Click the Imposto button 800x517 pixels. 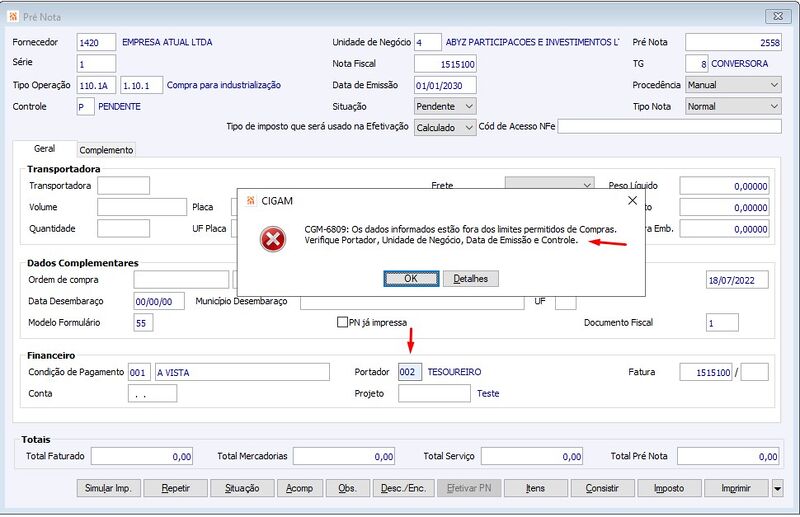pyautogui.click(x=669, y=488)
